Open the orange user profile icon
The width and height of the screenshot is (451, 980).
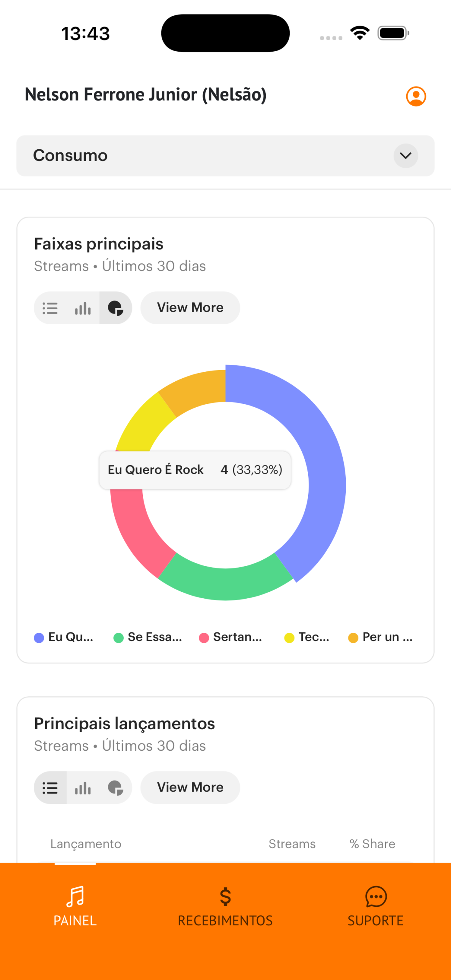(x=416, y=96)
